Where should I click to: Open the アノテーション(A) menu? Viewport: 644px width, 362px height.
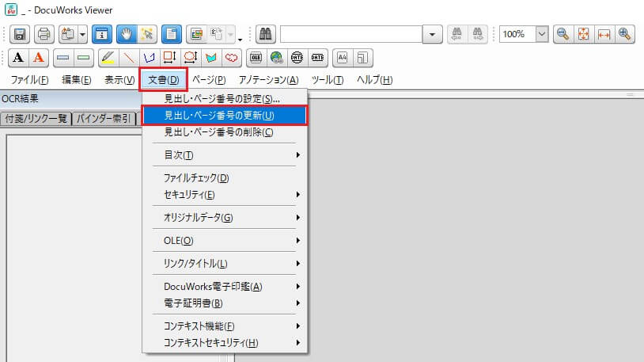[x=269, y=79]
